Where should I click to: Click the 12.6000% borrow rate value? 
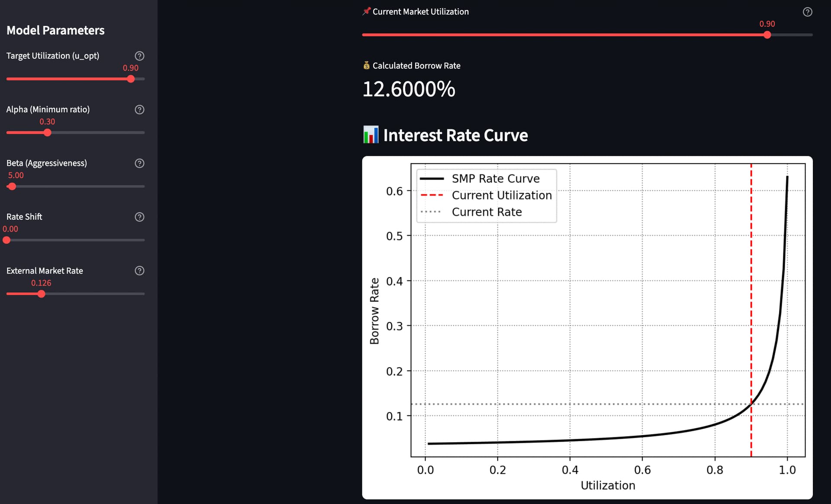(409, 89)
